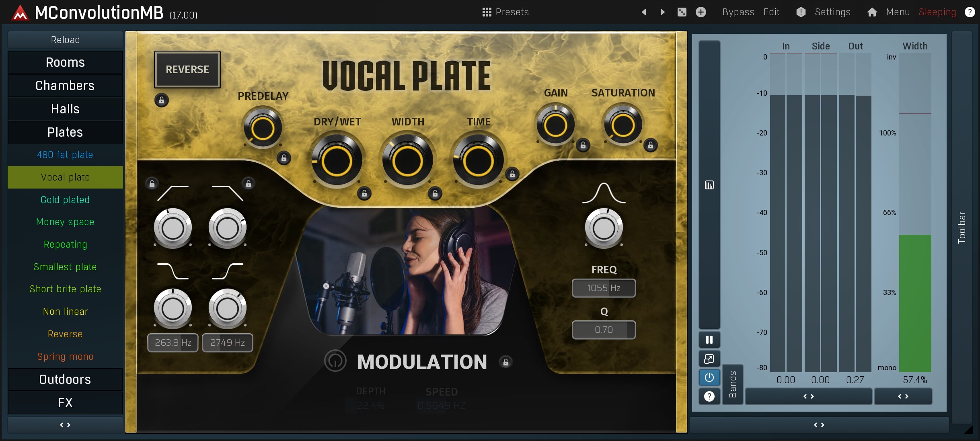The image size is (980, 441).
Task: Collapse preset list with bottom arrows
Action: (65, 425)
